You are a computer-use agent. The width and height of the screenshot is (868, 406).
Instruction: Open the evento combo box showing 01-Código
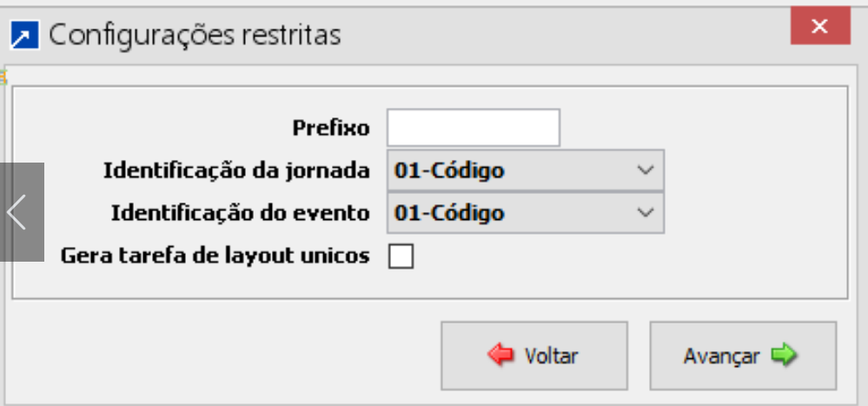click(x=513, y=213)
